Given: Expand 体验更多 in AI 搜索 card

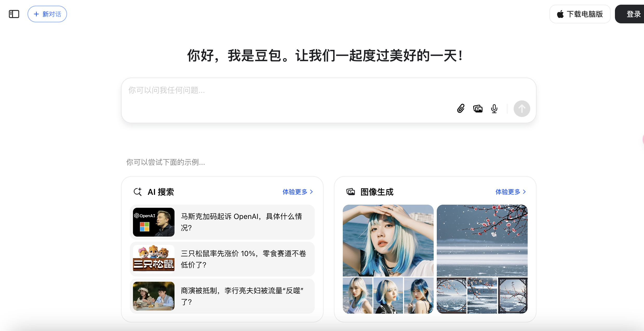Looking at the screenshot, I should [298, 192].
